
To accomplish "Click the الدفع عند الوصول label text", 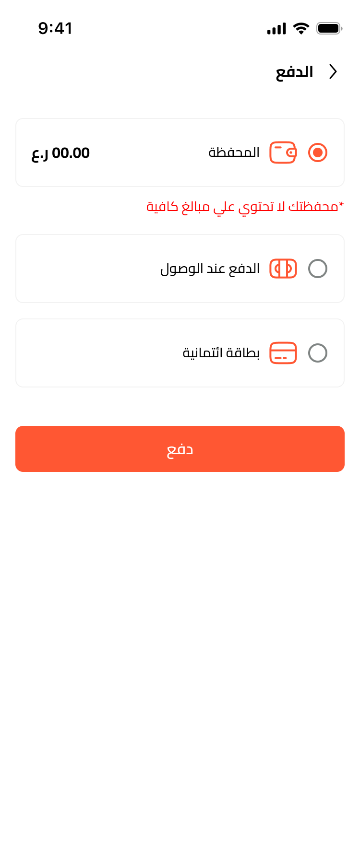I will coord(210,269).
